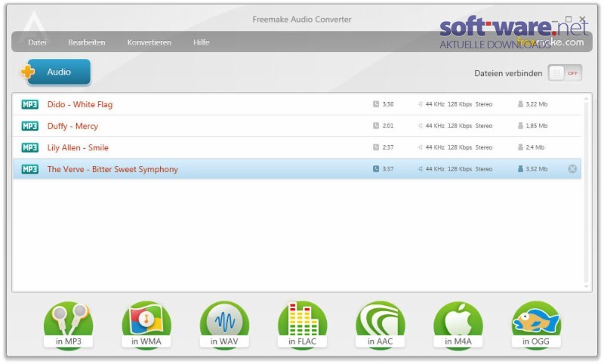The height and width of the screenshot is (364, 604).
Task: Select the in WAV waveform icon
Action: click(x=224, y=325)
